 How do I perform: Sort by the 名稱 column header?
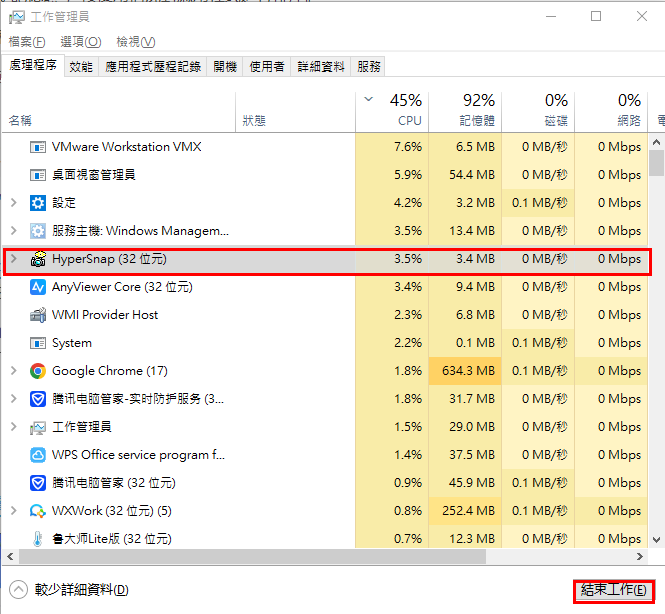[119, 111]
